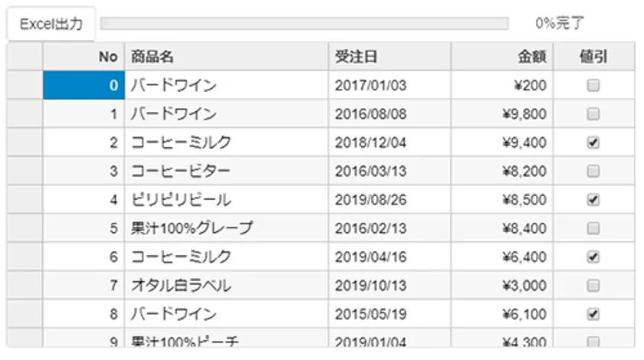Sort by the 商品名 column header

(x=226, y=57)
